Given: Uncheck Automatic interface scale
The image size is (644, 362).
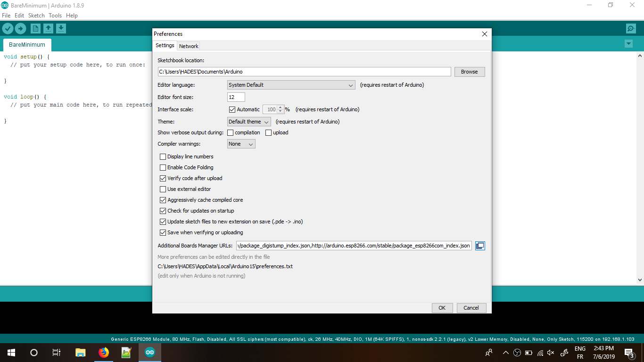Looking at the screenshot, I should coord(232,109).
